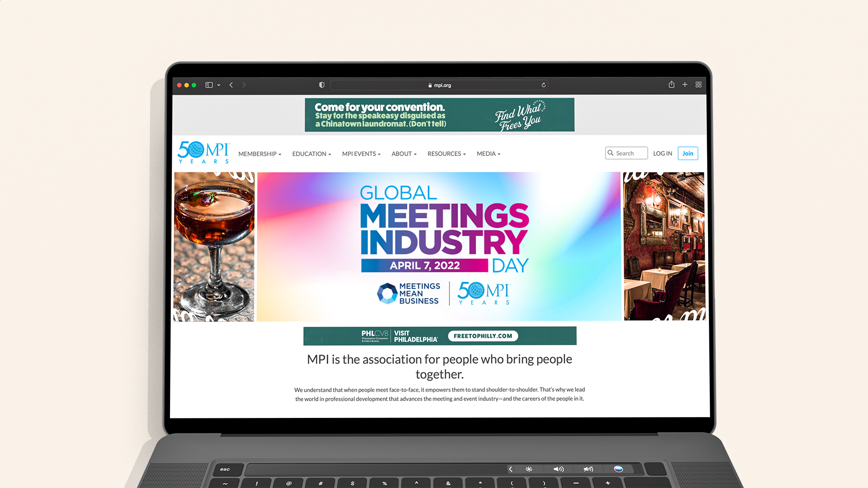Viewport: 868px width, 488px height.
Task: Expand the MPI EVENTS menu
Action: [x=361, y=154]
